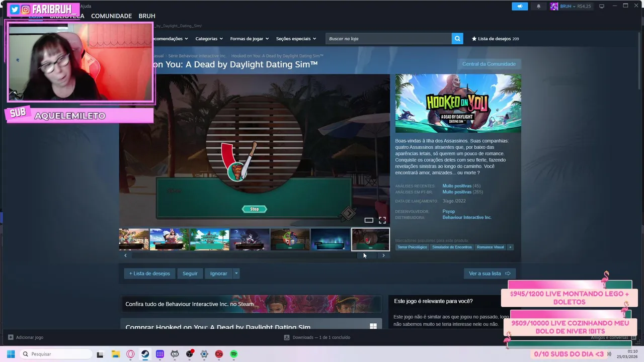644x362 pixels.
Task: Open the settings gear taskbar icon
Action: tap(204, 354)
